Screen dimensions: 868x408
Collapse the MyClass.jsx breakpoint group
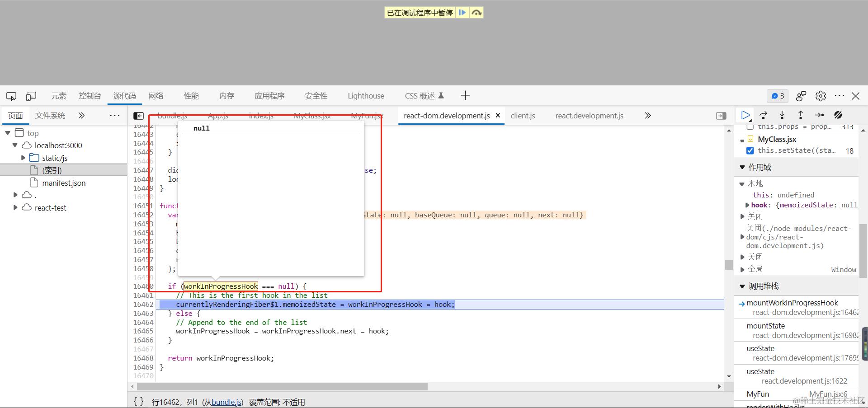[742, 141]
